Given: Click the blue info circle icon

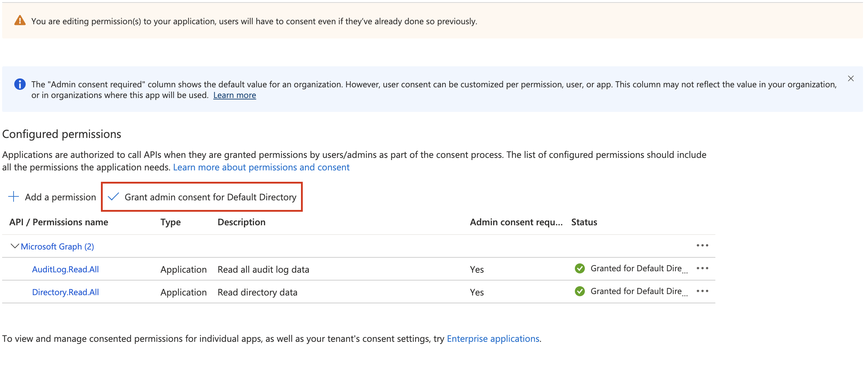Looking at the screenshot, I should click(x=20, y=84).
